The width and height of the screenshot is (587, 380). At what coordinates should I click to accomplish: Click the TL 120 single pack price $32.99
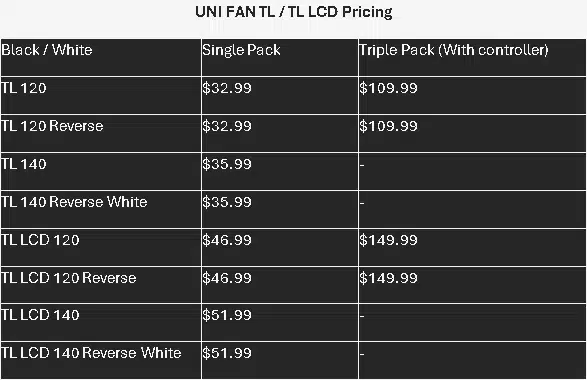click(227, 88)
